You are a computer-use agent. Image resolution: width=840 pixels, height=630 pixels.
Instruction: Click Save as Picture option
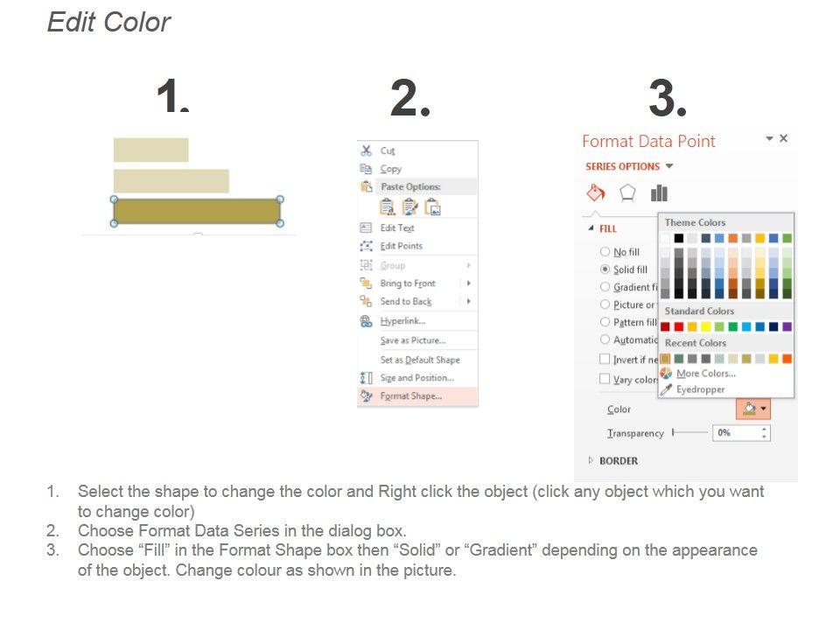pos(412,340)
